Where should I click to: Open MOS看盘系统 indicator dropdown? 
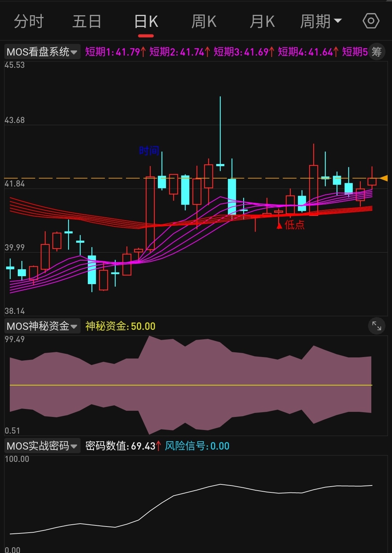coord(42,52)
